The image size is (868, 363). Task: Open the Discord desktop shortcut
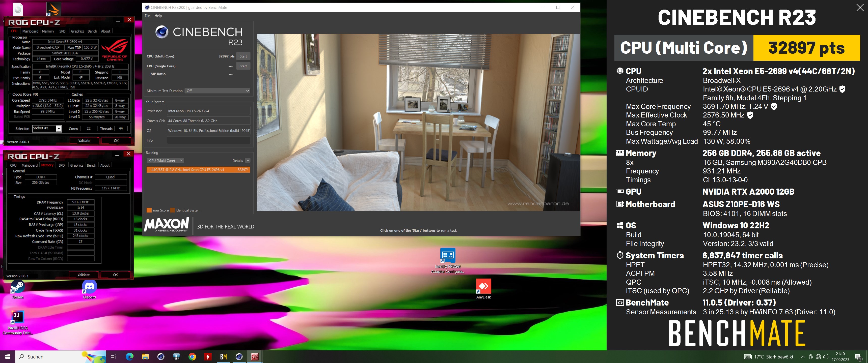89,289
